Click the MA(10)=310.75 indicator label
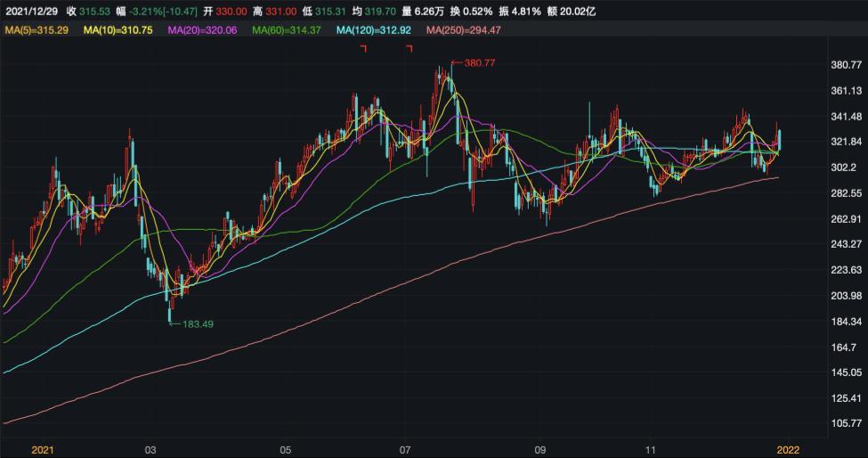 tap(118, 30)
